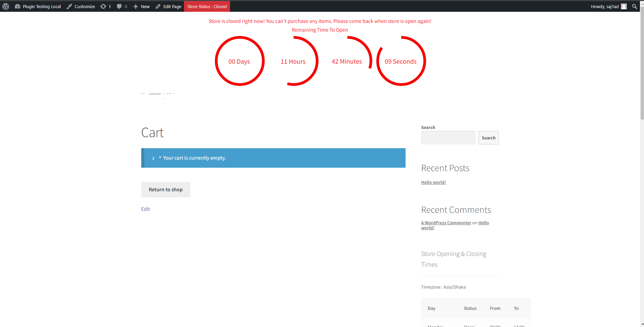Image resolution: width=644 pixels, height=327 pixels.
Task: Click the user avatar icon
Action: [624, 6]
